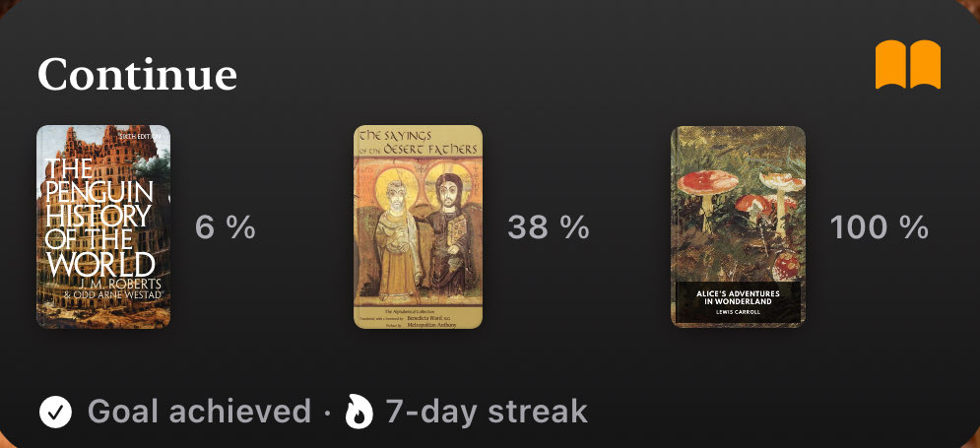Viewport: 980px width, 448px height.
Task: Select the 38 % reading progress label
Action: tap(549, 226)
